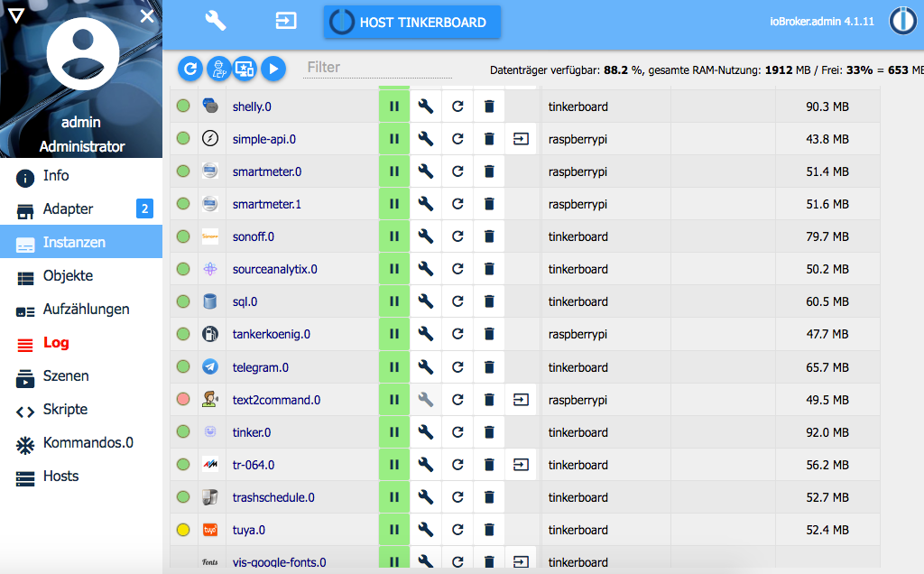Open shelly.0 configuration wrench

426,106
